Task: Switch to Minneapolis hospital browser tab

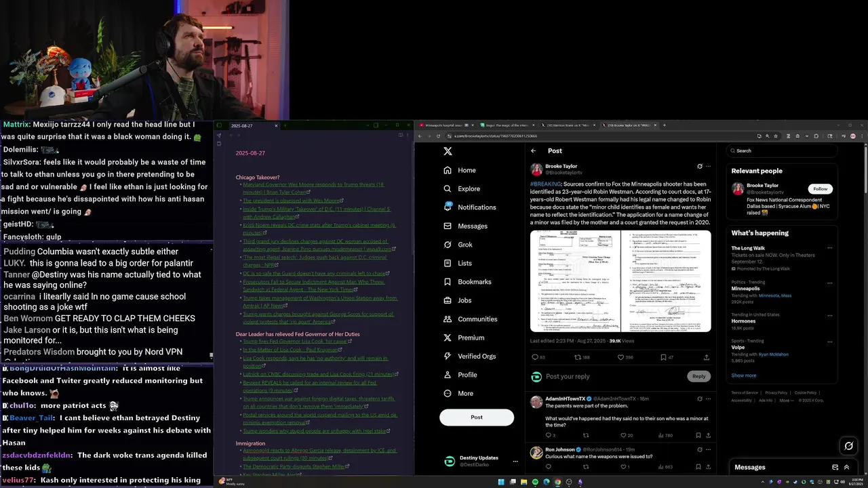Action: pos(447,125)
